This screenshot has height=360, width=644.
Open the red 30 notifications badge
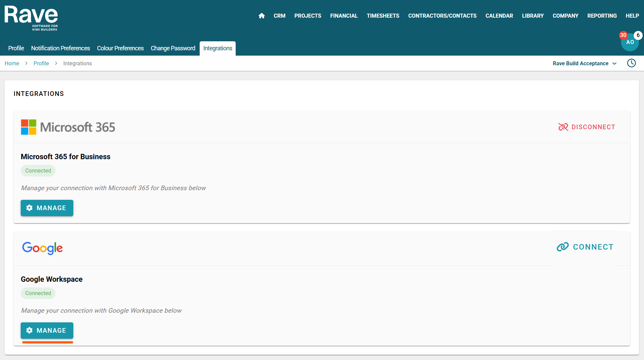pos(623,35)
